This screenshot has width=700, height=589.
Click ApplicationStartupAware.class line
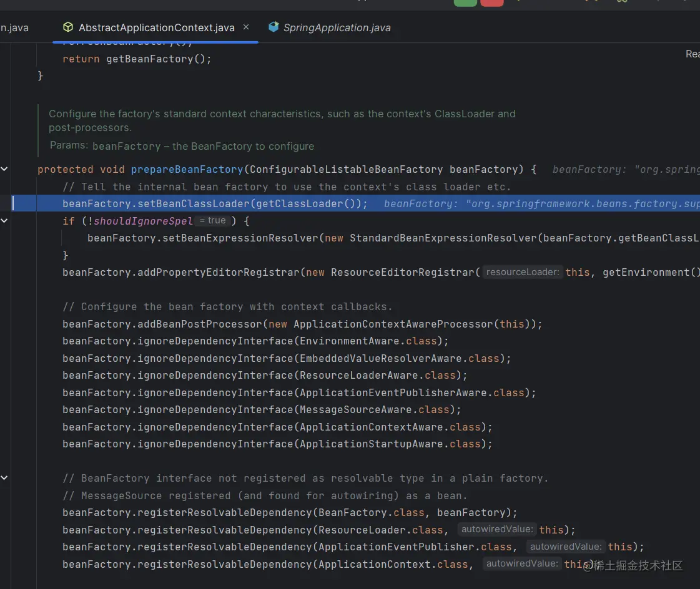tap(277, 444)
